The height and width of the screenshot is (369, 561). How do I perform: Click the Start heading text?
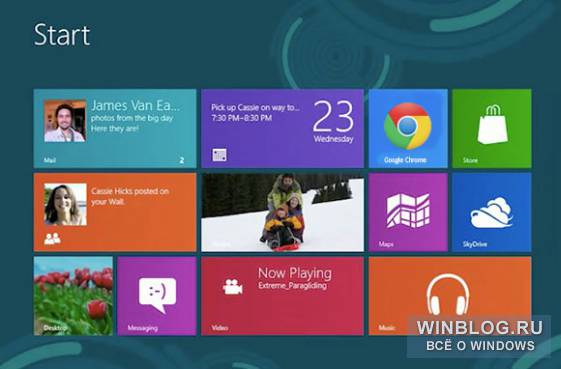coord(62,35)
